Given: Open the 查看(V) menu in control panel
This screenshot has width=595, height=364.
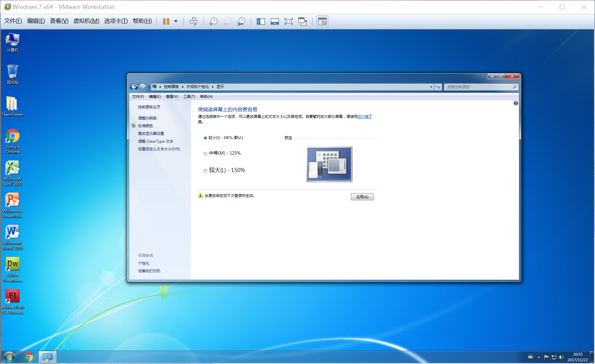Looking at the screenshot, I should pyautogui.click(x=172, y=97).
